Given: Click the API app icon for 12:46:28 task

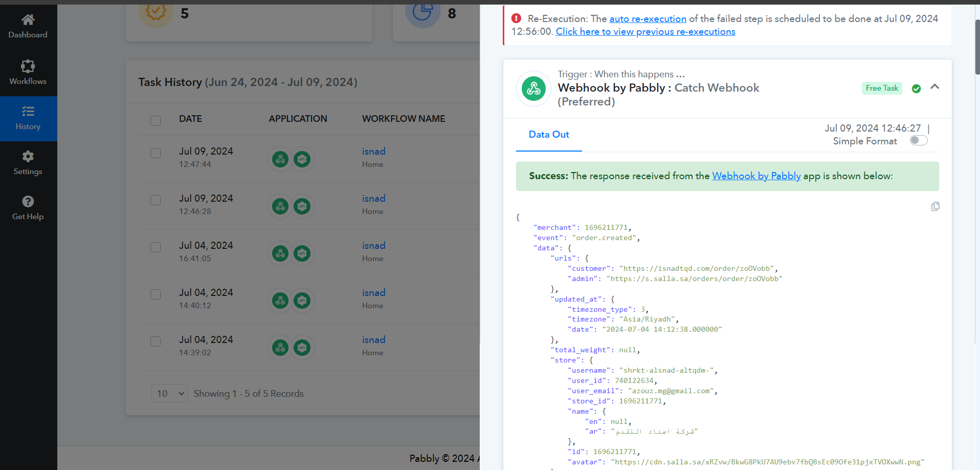Looking at the screenshot, I should tap(302, 206).
